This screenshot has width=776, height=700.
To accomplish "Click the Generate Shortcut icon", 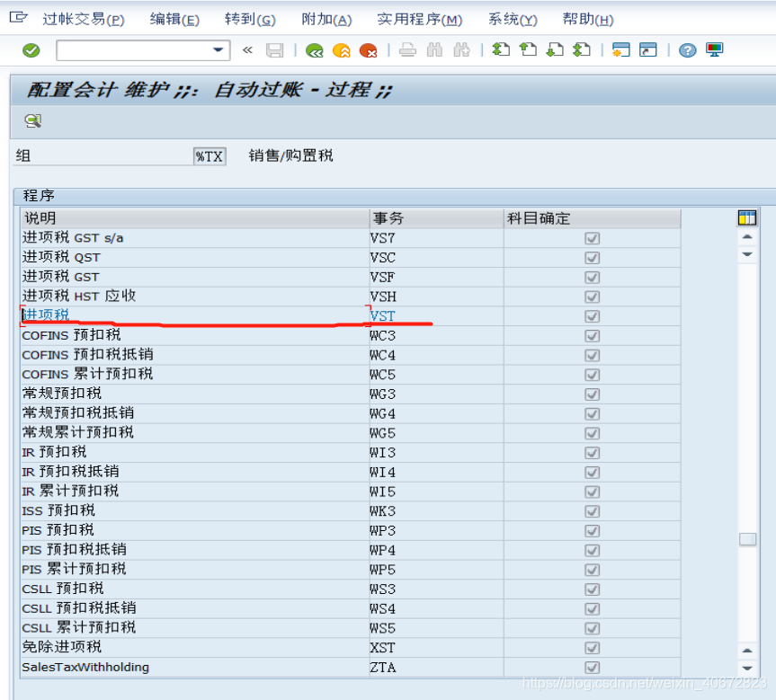I will (x=647, y=50).
